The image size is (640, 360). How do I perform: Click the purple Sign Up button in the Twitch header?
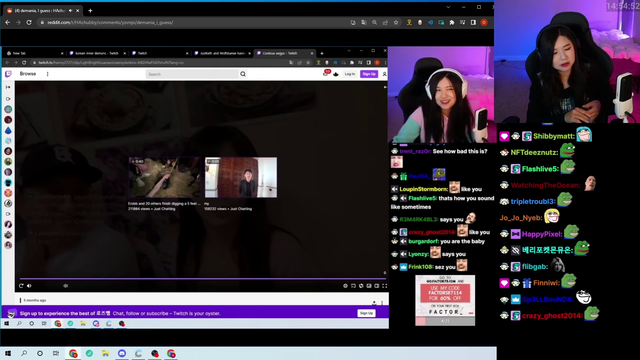click(x=369, y=74)
